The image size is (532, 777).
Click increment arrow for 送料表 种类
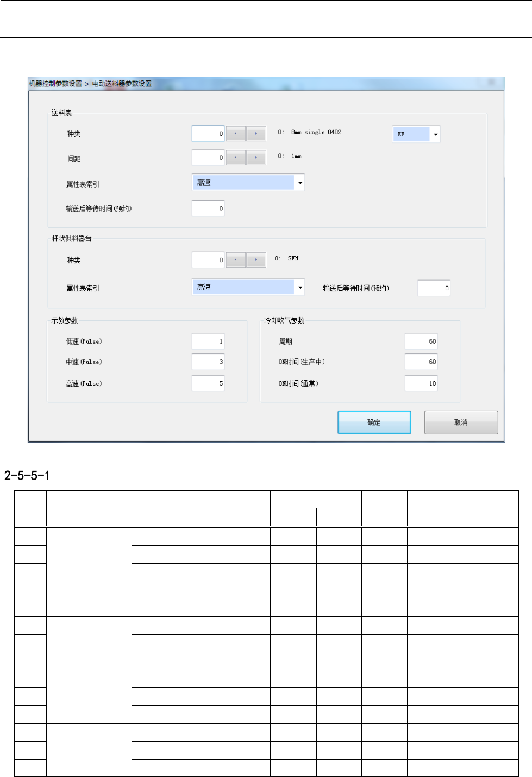coord(256,134)
